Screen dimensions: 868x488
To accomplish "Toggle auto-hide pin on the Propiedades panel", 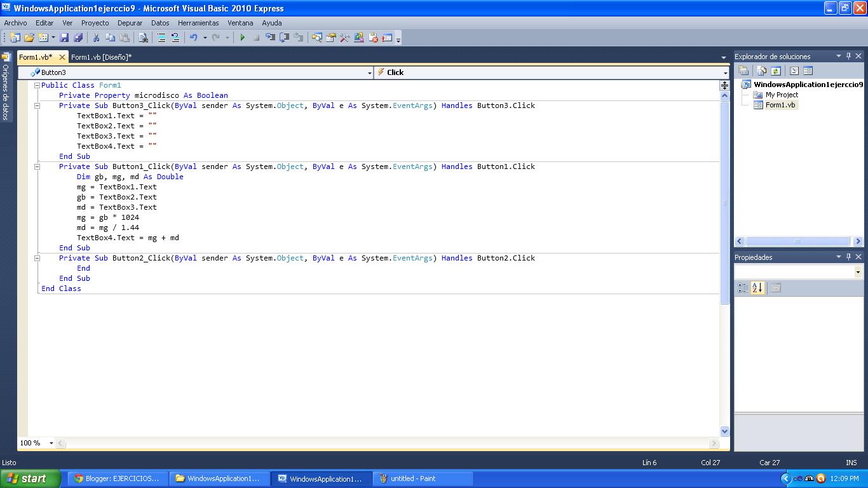I will (850, 257).
